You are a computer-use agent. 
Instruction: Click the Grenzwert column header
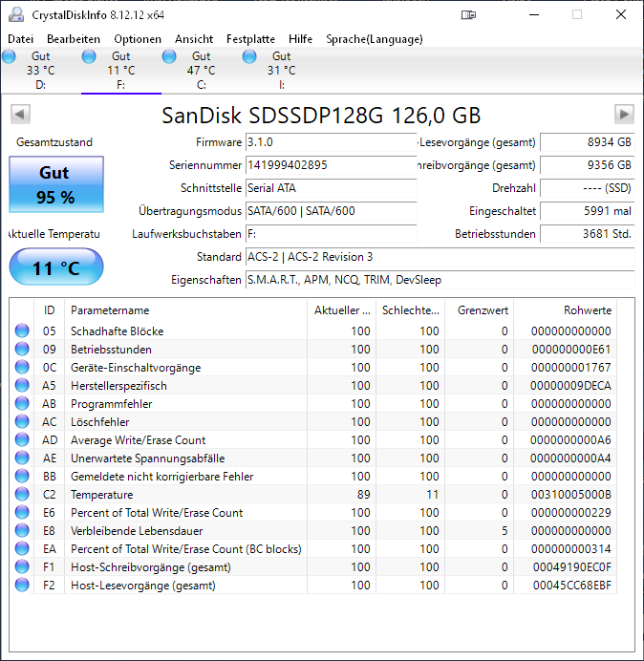coord(479,310)
